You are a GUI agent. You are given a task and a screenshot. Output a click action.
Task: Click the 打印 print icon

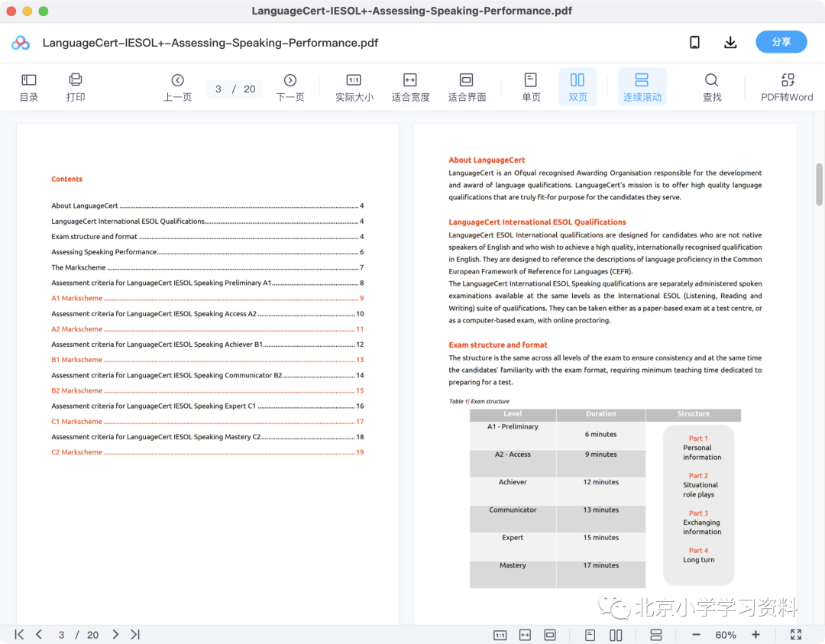coord(75,87)
